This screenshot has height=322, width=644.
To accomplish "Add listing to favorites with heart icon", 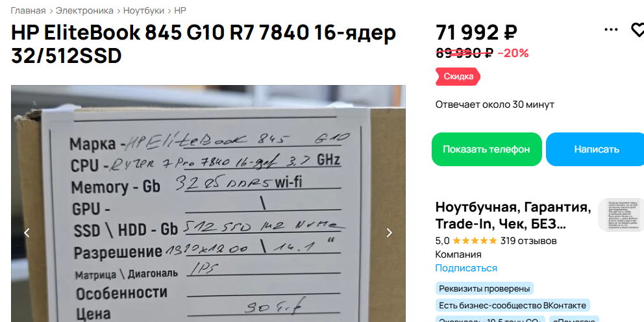I will pyautogui.click(x=638, y=30).
